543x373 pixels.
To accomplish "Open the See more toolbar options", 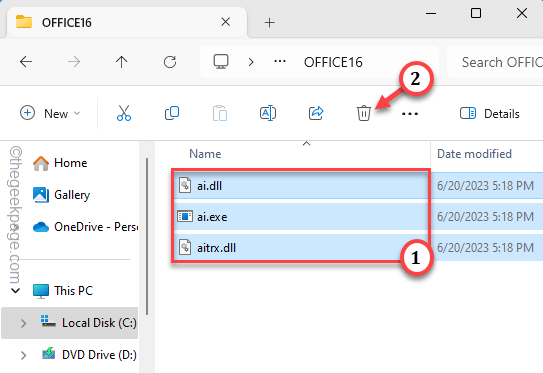I will pyautogui.click(x=410, y=114).
